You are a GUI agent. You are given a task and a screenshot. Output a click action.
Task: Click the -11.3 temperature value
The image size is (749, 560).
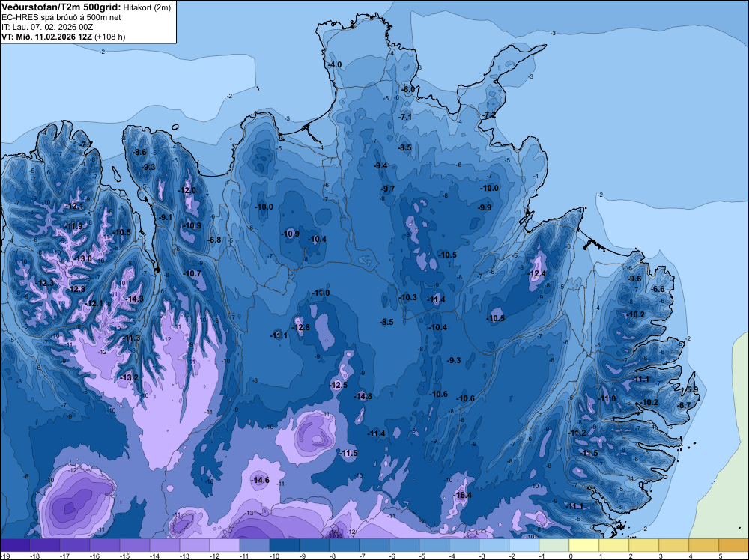(x=131, y=338)
